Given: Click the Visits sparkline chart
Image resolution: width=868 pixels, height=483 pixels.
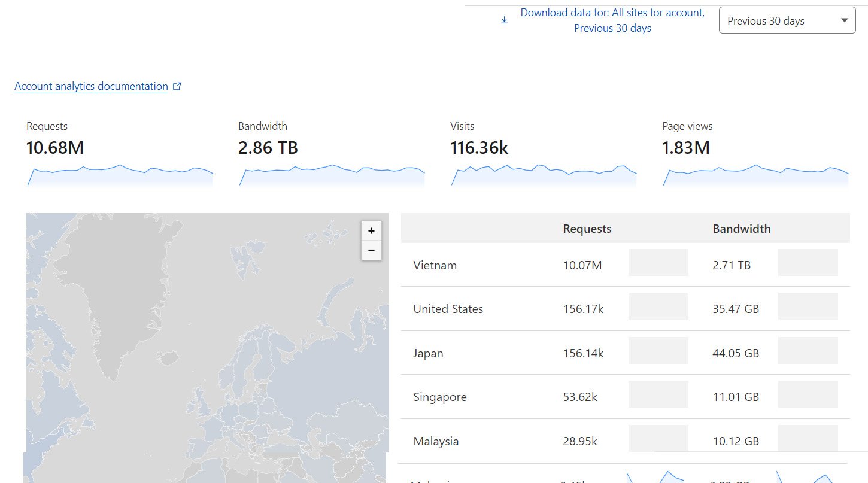Looking at the screenshot, I should pyautogui.click(x=544, y=175).
